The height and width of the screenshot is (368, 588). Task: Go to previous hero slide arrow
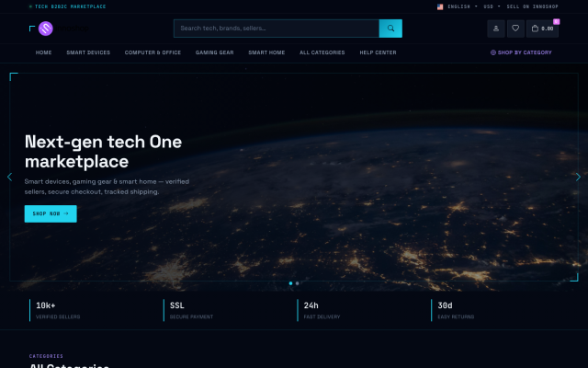coord(10,177)
